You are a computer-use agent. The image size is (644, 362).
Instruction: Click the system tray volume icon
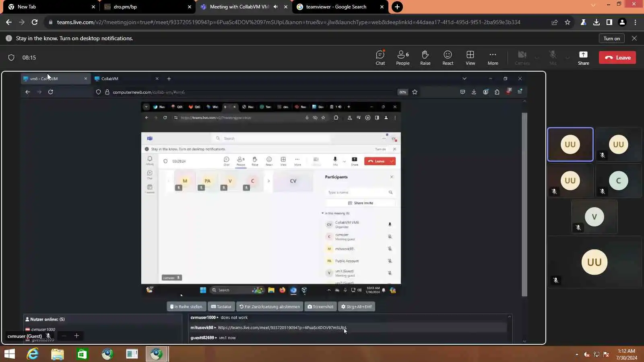[586, 354]
